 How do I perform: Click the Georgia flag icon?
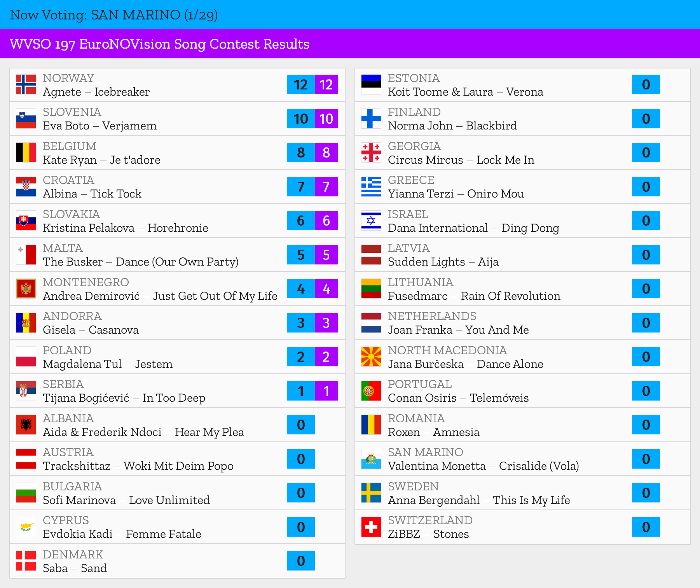(371, 152)
